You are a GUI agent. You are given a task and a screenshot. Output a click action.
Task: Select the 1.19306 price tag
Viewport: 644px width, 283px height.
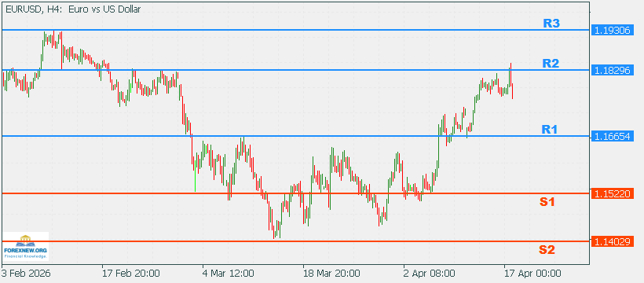click(612, 30)
